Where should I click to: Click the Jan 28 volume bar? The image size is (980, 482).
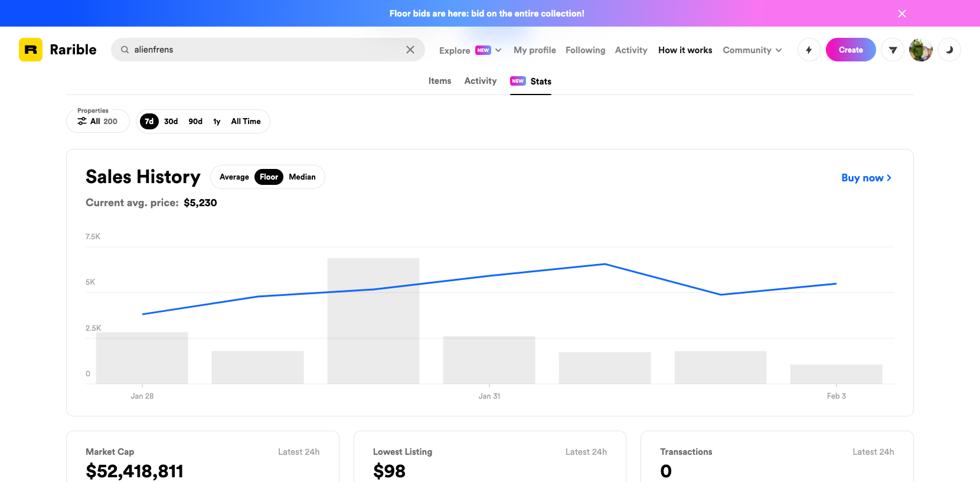142,358
